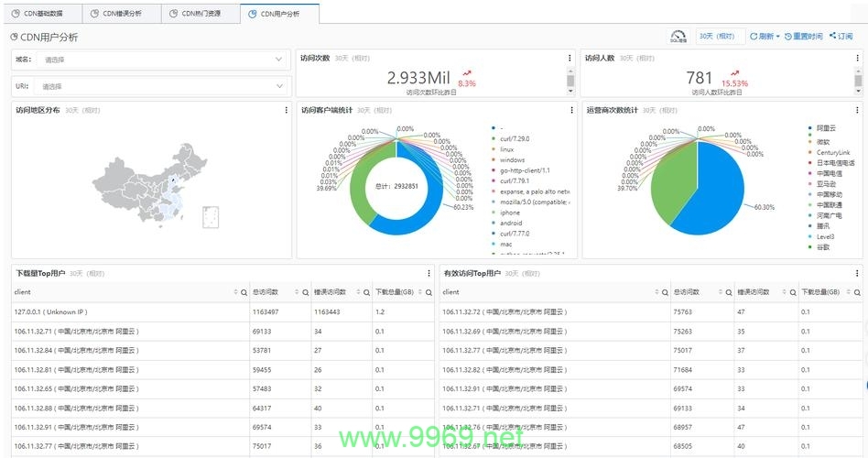The image size is (868, 458).
Task: Click the 重置时间 button
Action: [803, 37]
